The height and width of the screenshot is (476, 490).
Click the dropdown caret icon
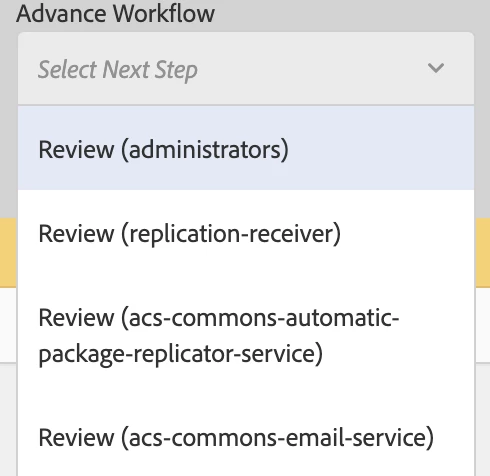pyautogui.click(x=435, y=68)
